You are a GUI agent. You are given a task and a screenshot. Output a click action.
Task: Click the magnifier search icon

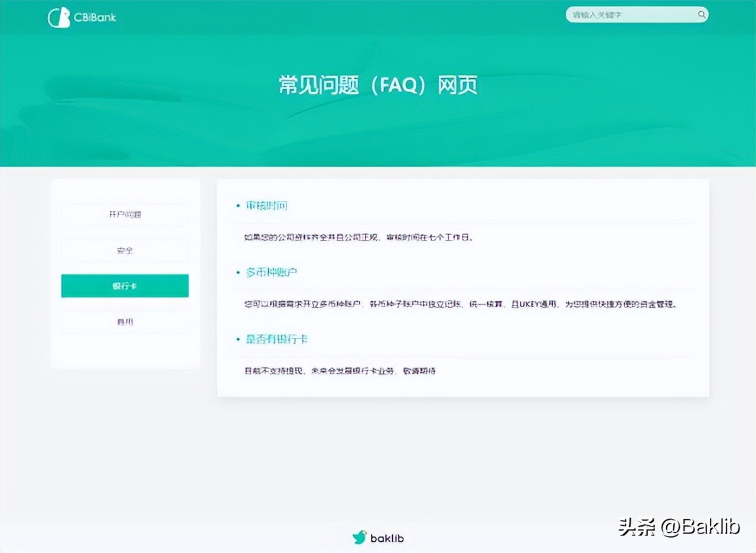click(x=701, y=14)
